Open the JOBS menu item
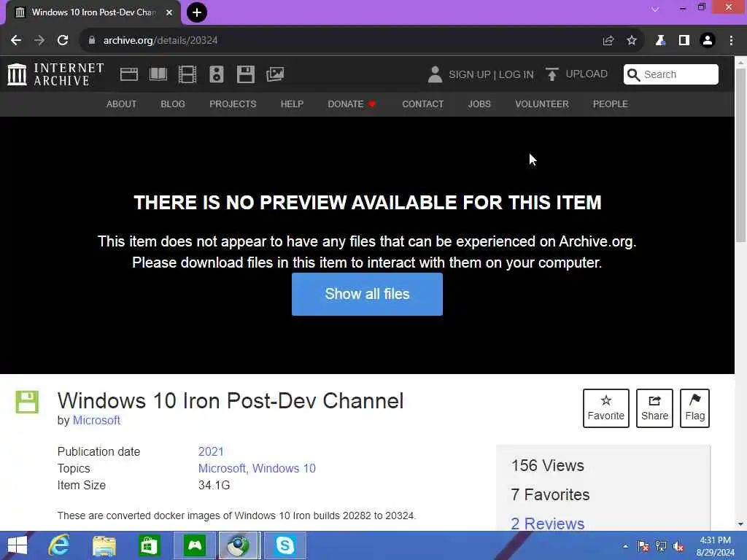This screenshot has width=747, height=560. 479,104
